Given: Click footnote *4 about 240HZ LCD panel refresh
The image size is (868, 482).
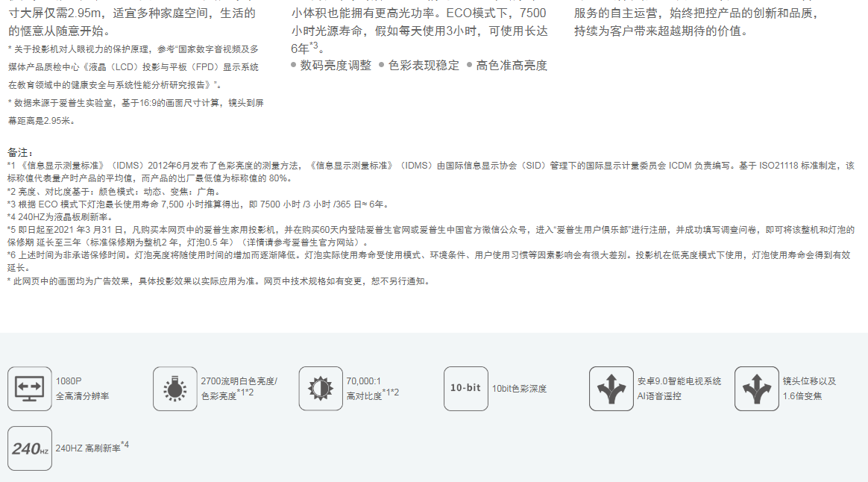Looking at the screenshot, I should 60,217.
